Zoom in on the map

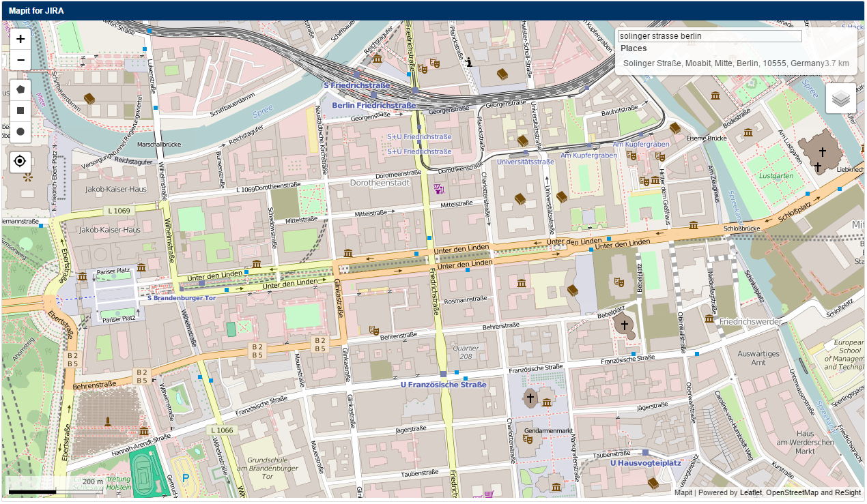click(x=20, y=39)
